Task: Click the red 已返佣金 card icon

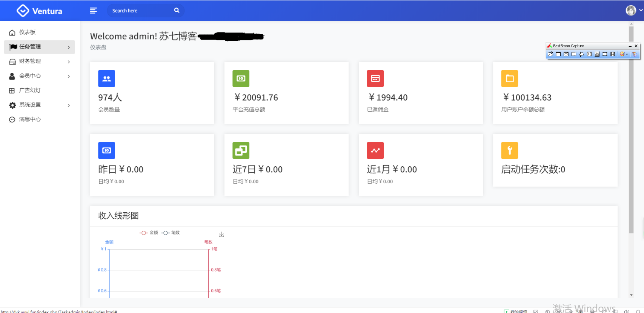Action: pyautogui.click(x=375, y=78)
